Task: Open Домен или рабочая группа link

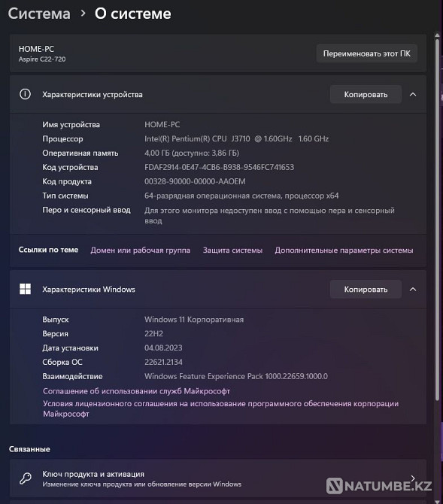Action: 140,250
